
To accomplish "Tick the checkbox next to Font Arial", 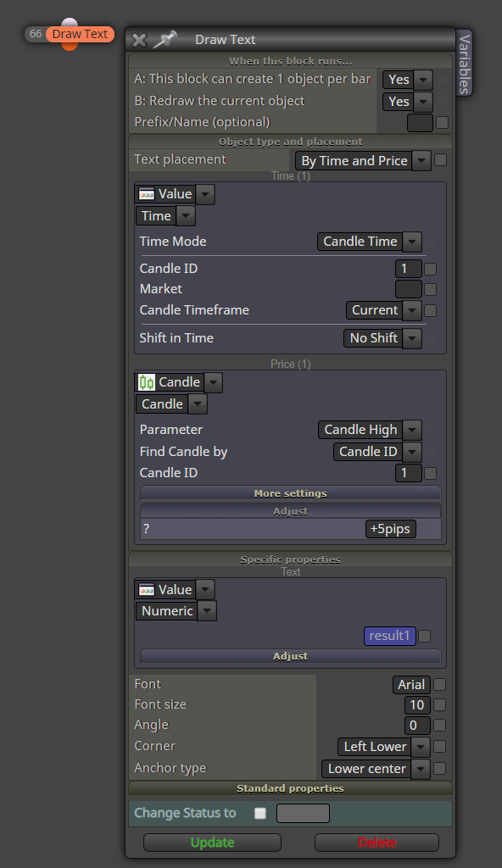I will [440, 685].
